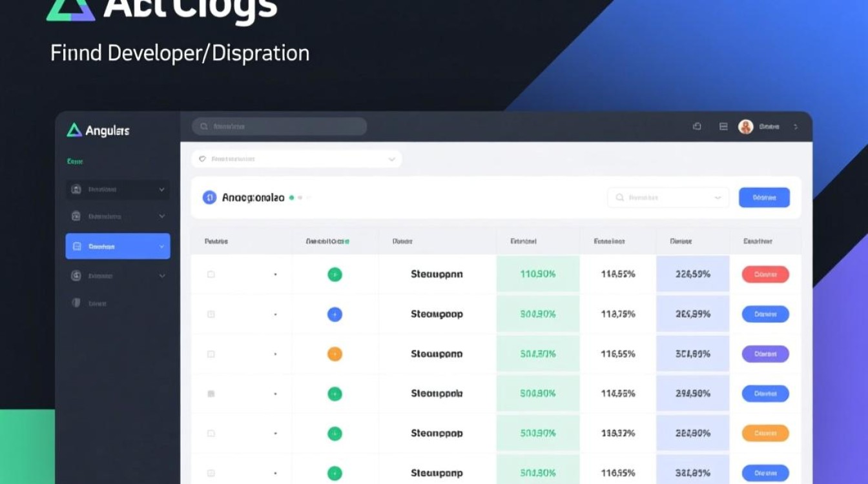Select the first sidebar navigation icon
The height and width of the screenshot is (484, 868).
[76, 189]
